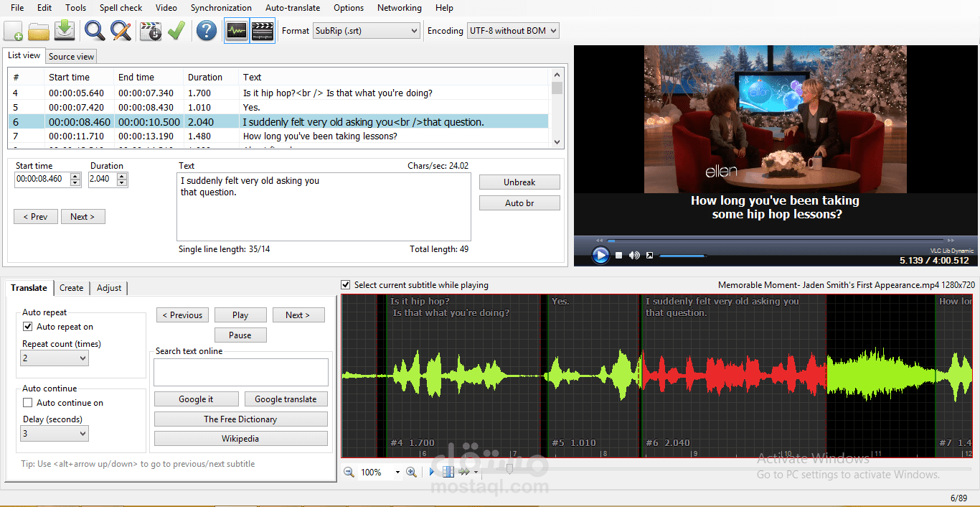Increase Start time with stepper up arrow

75,176
